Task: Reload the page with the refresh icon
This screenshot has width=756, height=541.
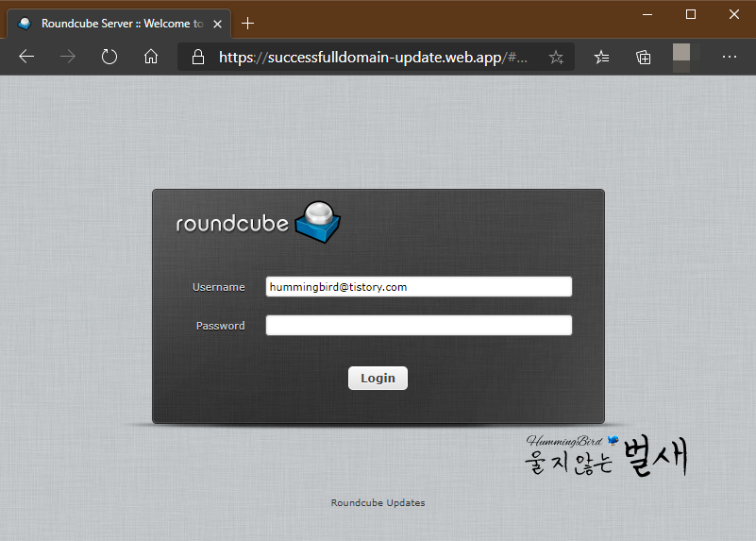Action: tap(109, 57)
